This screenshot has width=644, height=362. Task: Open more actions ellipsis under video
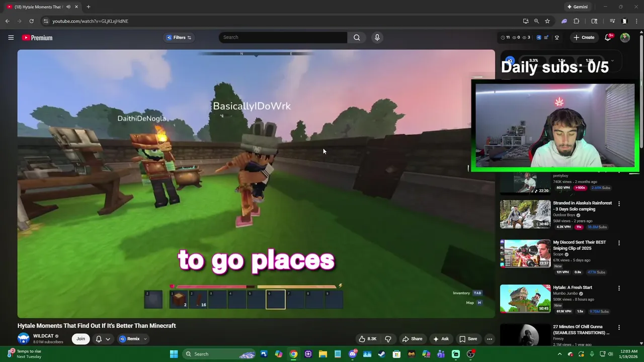(x=489, y=339)
